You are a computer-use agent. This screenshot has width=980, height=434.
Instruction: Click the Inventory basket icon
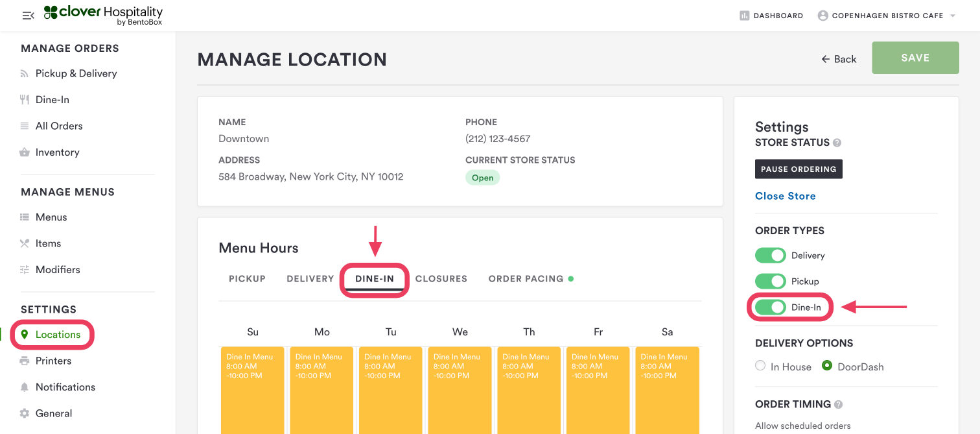pyautogui.click(x=25, y=152)
